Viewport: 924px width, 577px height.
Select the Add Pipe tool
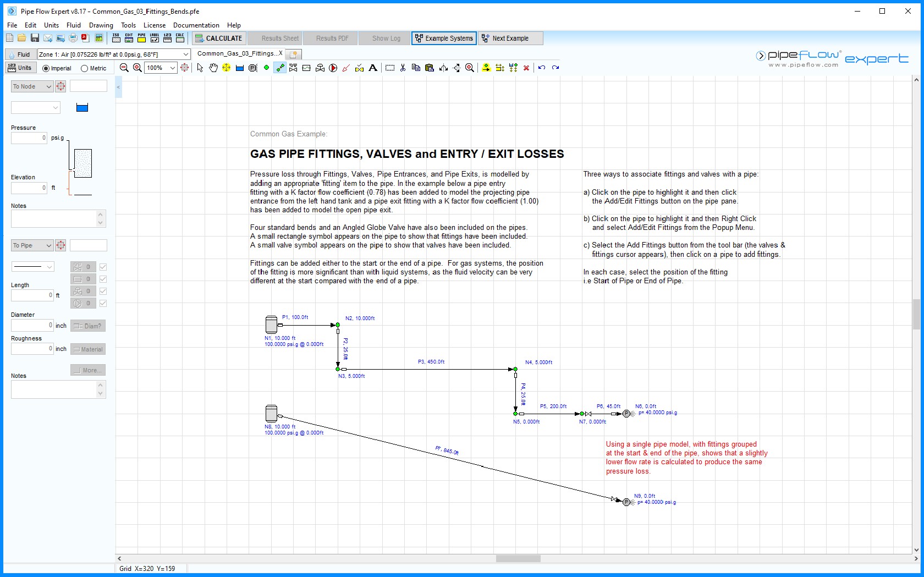[280, 68]
